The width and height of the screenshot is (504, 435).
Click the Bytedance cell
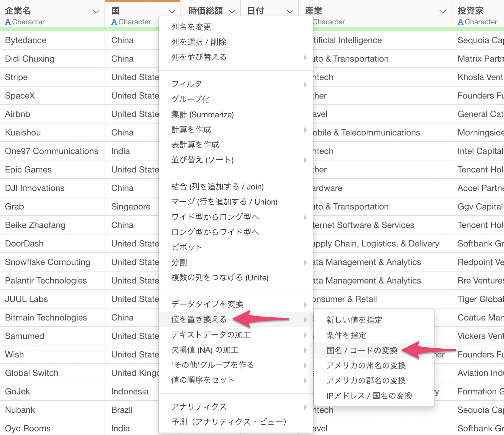(x=52, y=40)
